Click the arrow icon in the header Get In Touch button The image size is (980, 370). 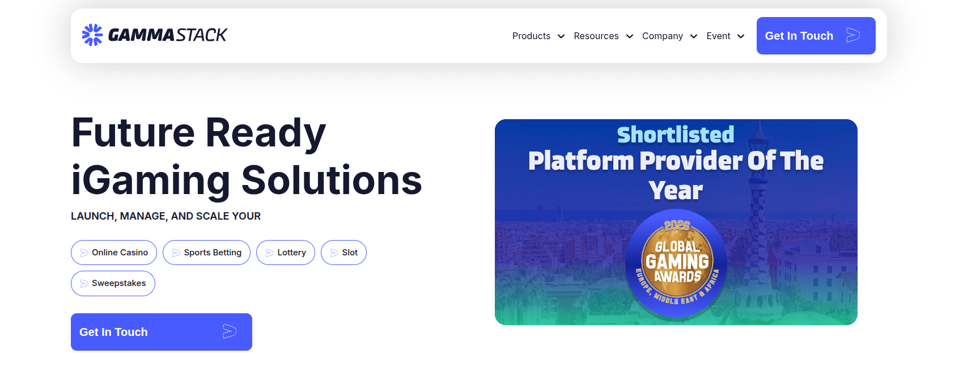852,36
